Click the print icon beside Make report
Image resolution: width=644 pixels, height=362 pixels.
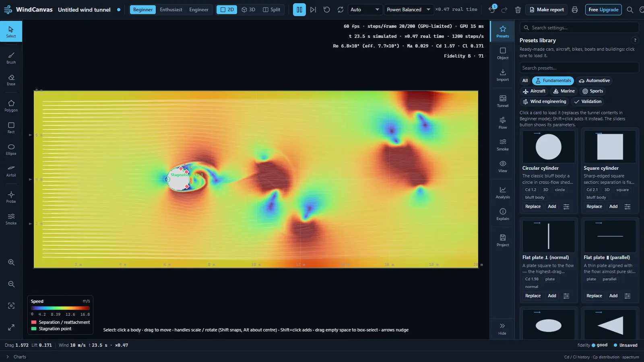[x=575, y=10]
